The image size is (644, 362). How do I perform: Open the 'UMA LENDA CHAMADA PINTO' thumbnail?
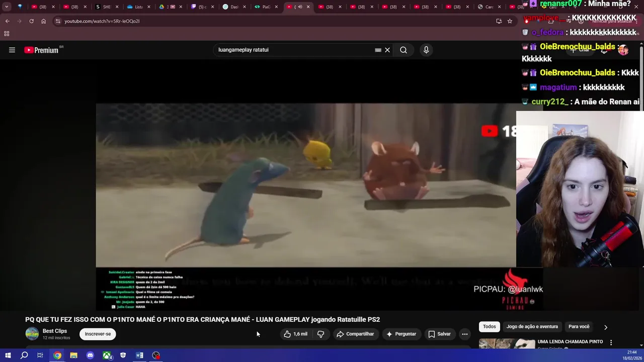(x=507, y=343)
